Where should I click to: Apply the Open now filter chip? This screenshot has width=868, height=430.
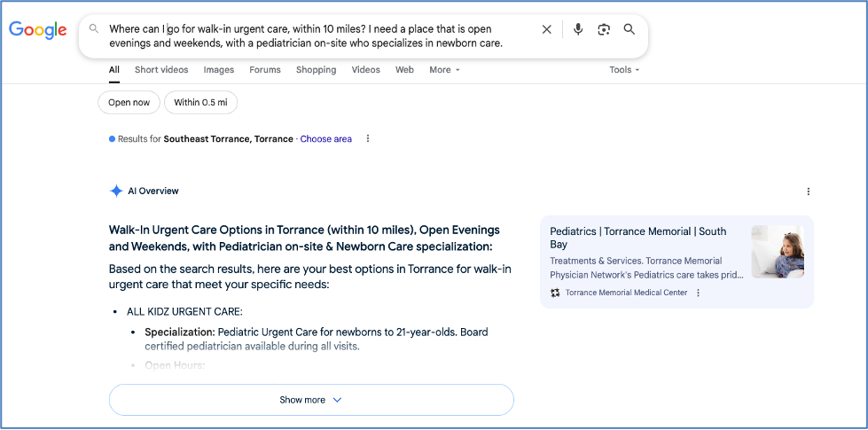129,102
